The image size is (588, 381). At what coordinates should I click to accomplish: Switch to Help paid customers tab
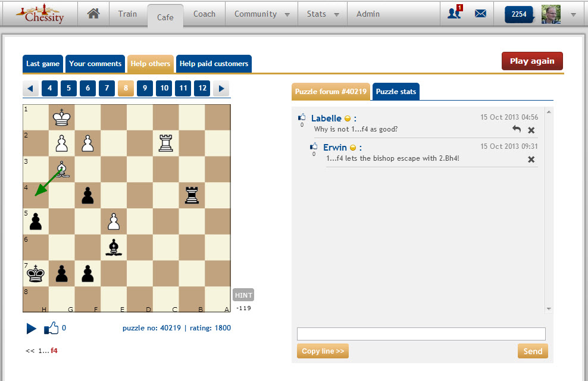click(x=214, y=64)
